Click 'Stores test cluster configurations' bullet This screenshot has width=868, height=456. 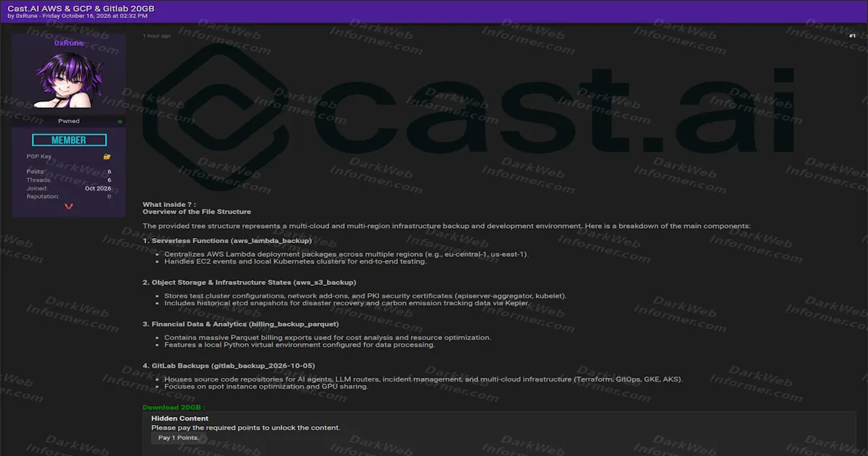point(365,297)
